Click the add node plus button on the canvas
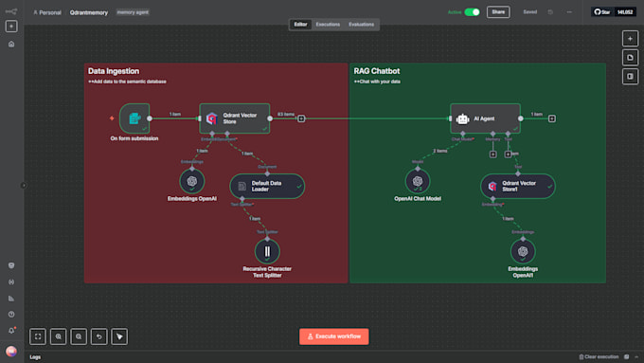 (x=630, y=39)
